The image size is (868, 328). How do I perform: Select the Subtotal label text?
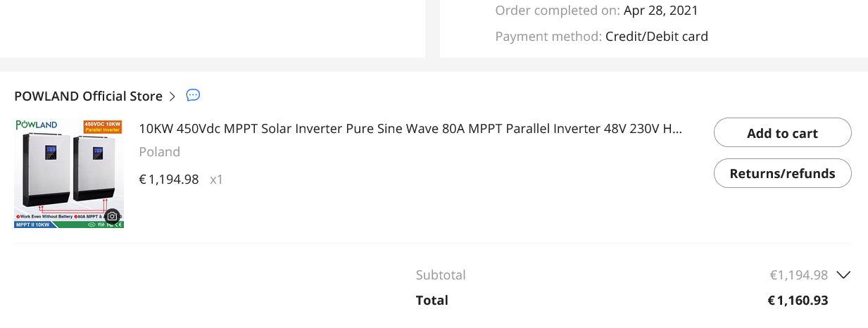441,275
